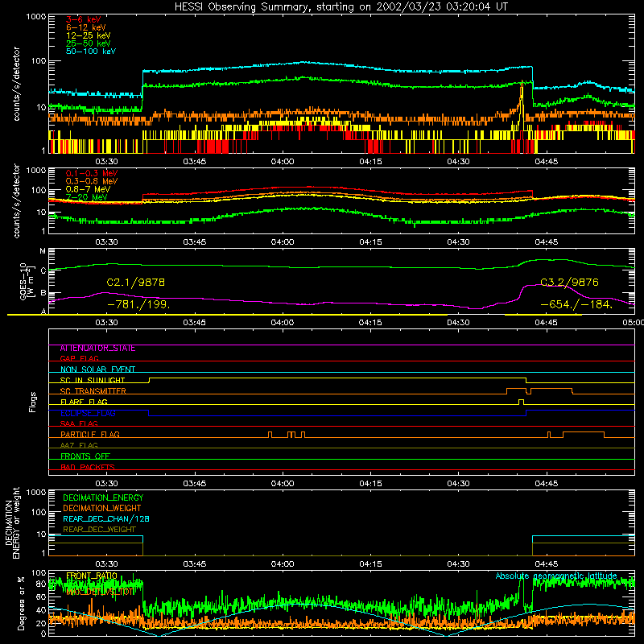The height and width of the screenshot is (644, 644).
Task: Click the NON_SOLAR_EVENT flag label
Action: point(97,369)
